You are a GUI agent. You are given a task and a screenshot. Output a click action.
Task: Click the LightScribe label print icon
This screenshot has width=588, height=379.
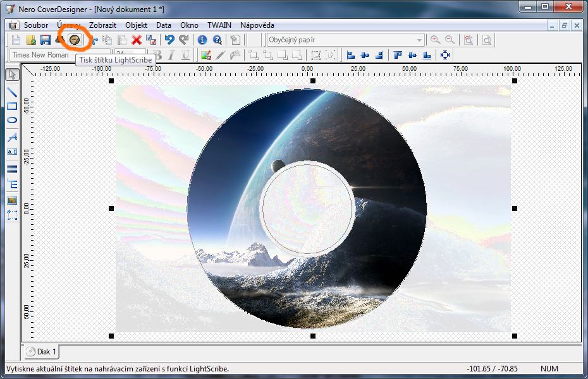75,40
